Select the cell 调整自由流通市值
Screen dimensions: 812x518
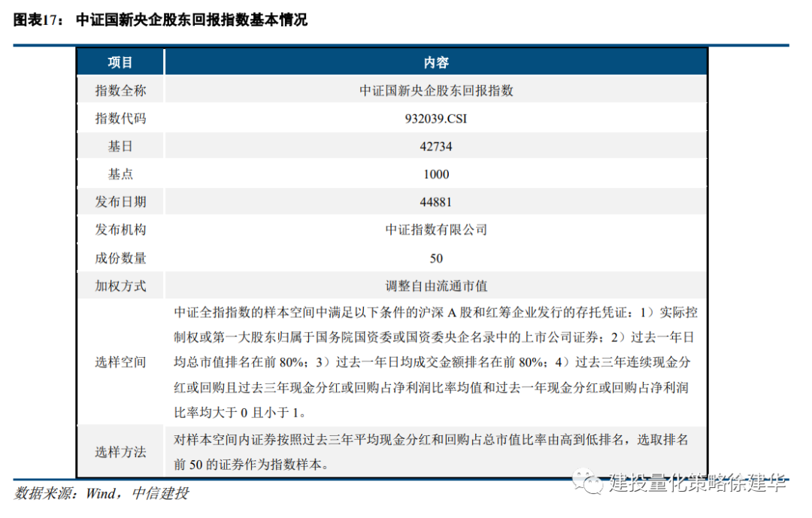(436, 286)
